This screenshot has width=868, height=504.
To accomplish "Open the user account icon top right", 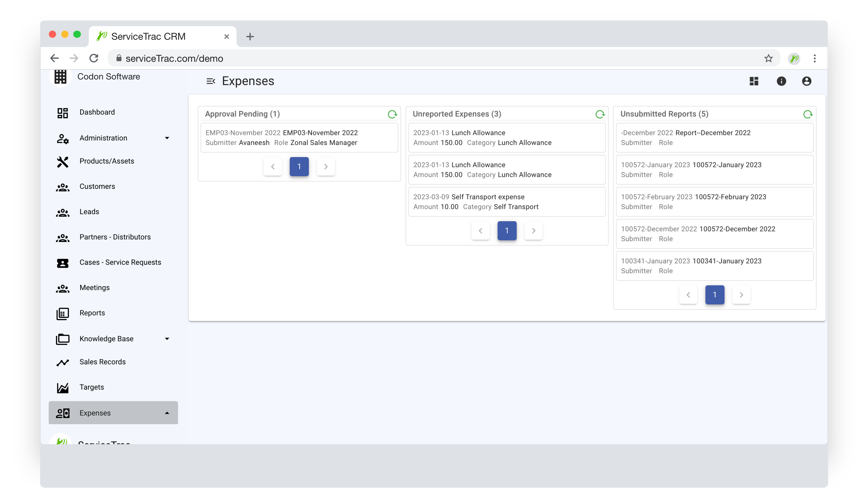I will point(806,81).
